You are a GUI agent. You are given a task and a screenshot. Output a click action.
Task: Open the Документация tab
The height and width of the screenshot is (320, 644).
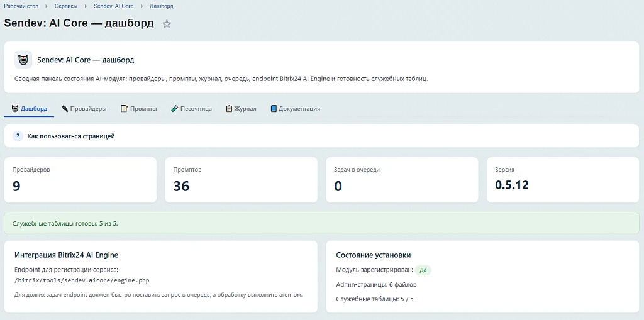point(296,109)
